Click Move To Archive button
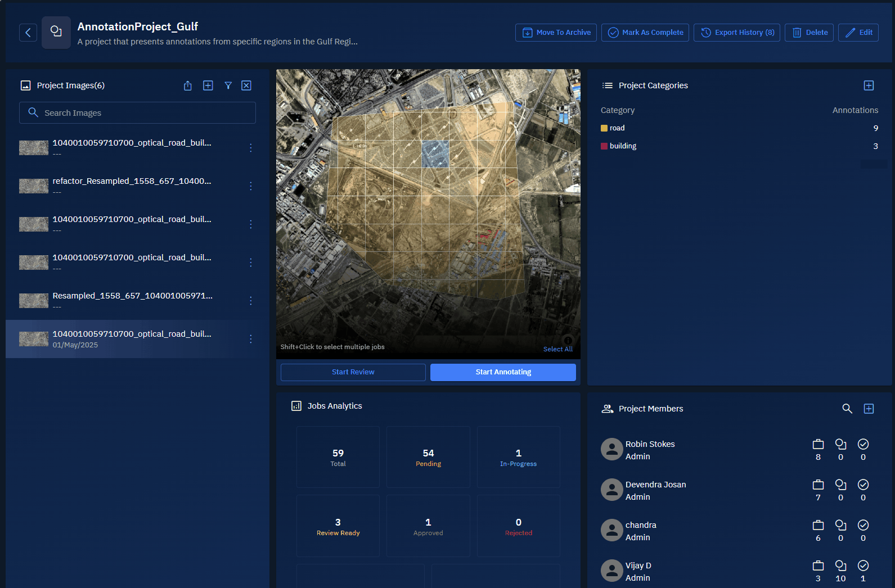 click(x=556, y=33)
